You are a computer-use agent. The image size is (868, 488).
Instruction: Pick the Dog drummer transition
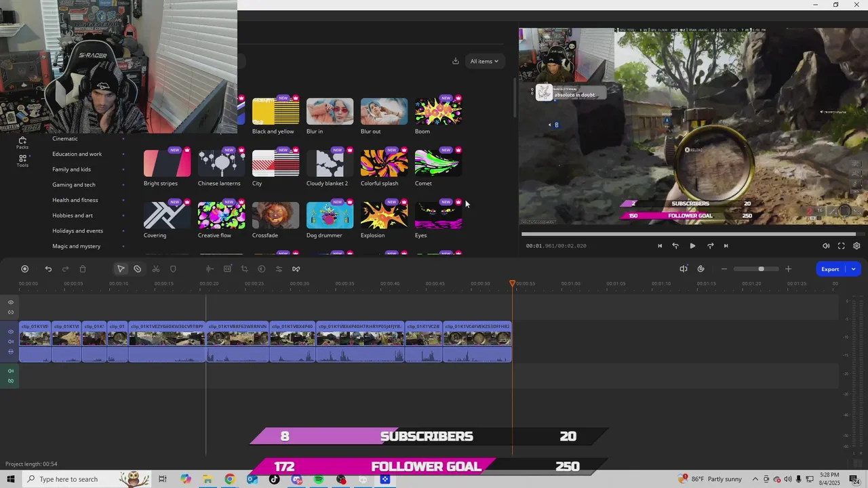point(330,216)
